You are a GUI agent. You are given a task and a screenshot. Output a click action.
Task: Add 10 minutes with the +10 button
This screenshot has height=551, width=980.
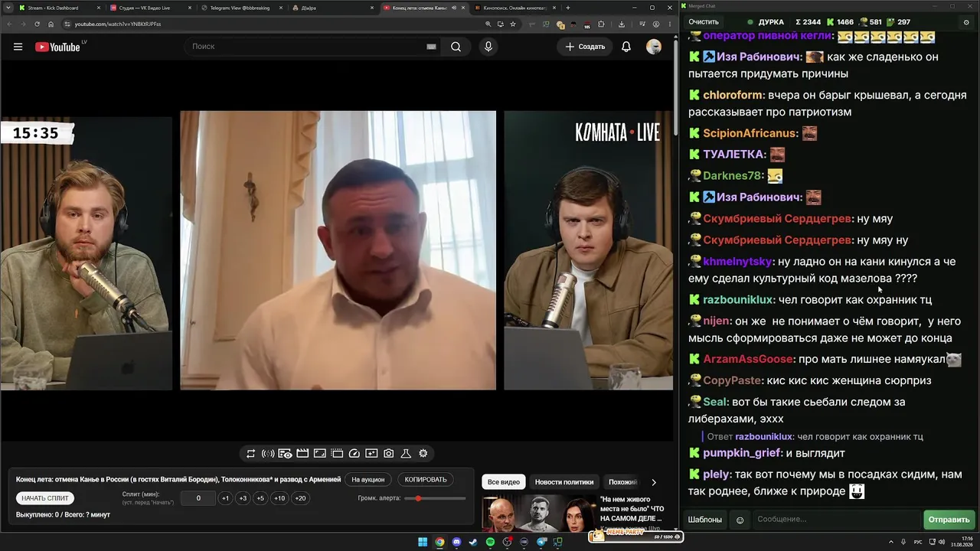(x=279, y=498)
